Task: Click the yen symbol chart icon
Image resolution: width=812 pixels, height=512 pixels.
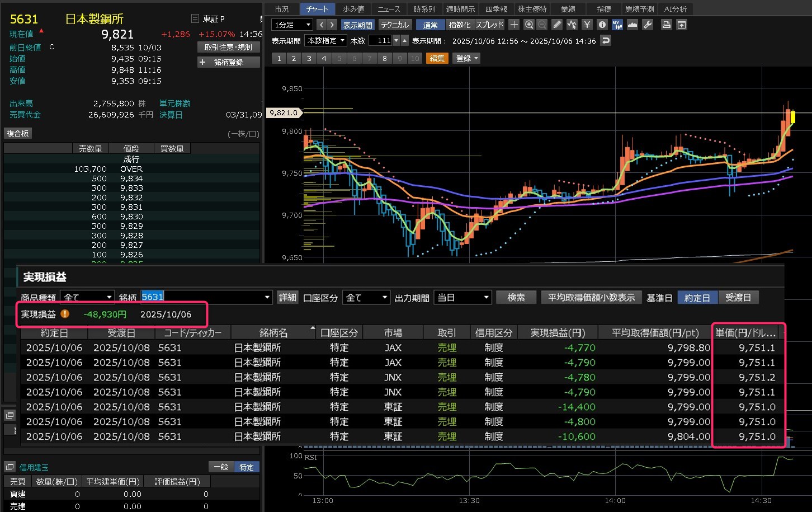Action: pyautogui.click(x=587, y=25)
